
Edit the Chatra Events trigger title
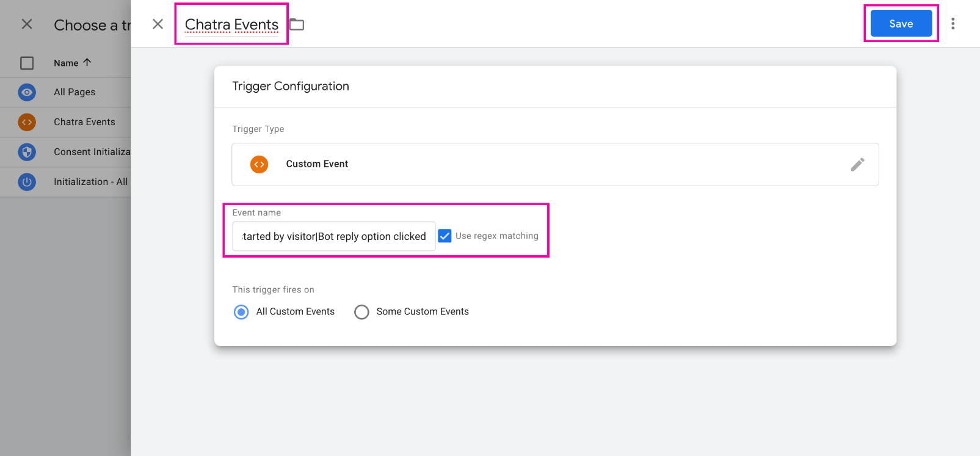tap(231, 24)
